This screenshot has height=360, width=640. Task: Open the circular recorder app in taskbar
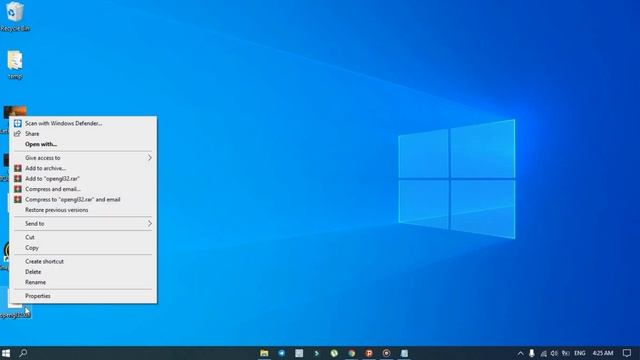387,353
